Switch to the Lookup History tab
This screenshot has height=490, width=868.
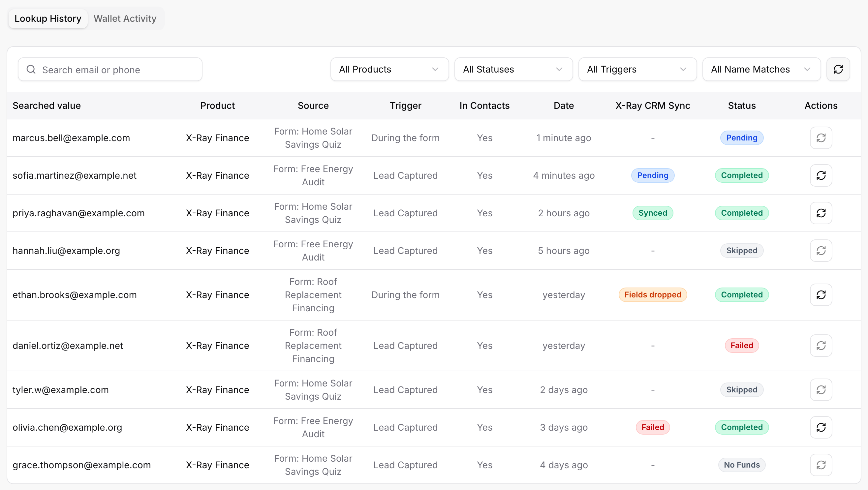click(48, 18)
